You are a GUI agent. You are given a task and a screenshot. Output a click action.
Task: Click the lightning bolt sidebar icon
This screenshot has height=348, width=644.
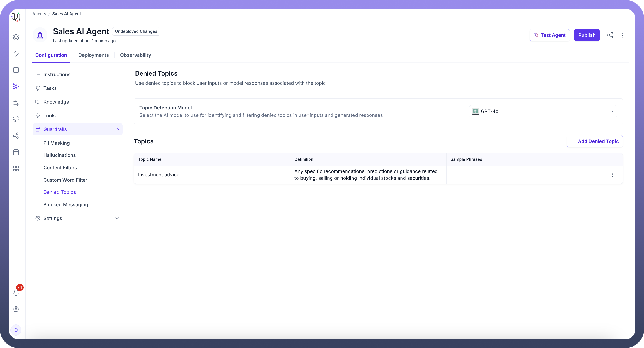16,54
